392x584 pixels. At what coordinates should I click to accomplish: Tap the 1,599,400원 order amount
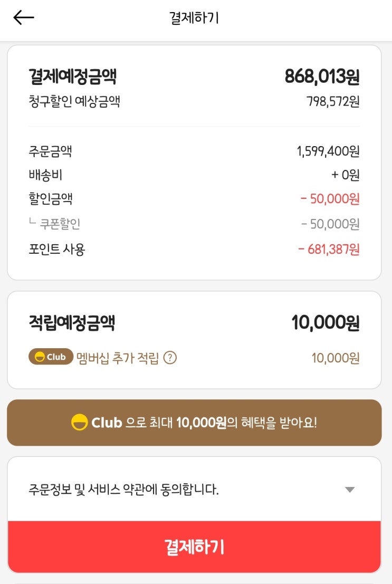point(328,152)
